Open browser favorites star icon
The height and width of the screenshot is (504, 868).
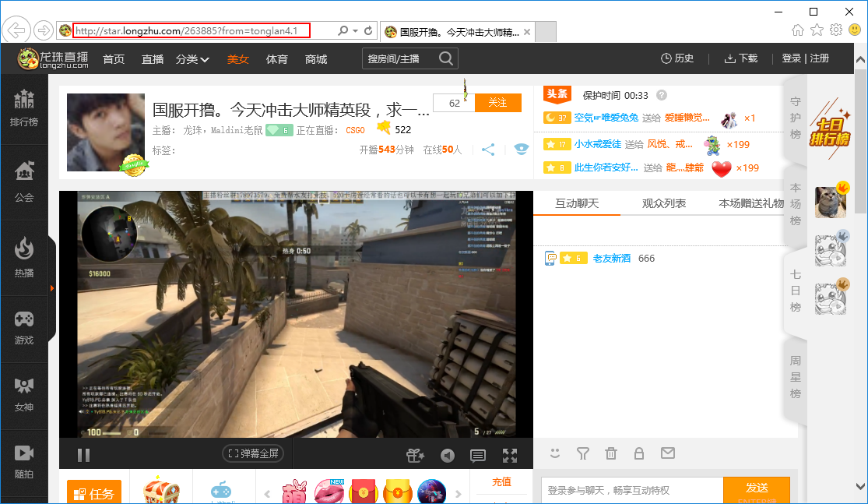817,30
